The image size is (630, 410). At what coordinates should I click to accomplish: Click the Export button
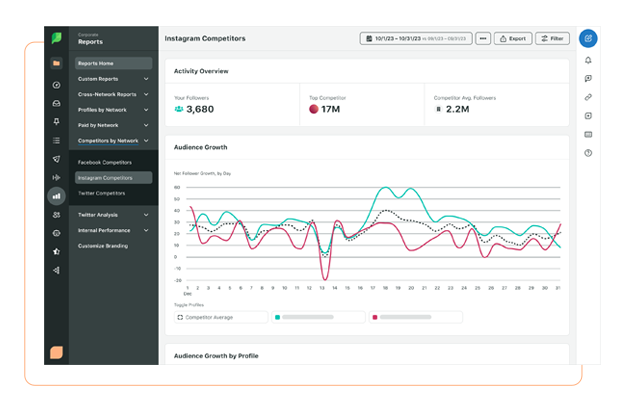[x=512, y=39]
